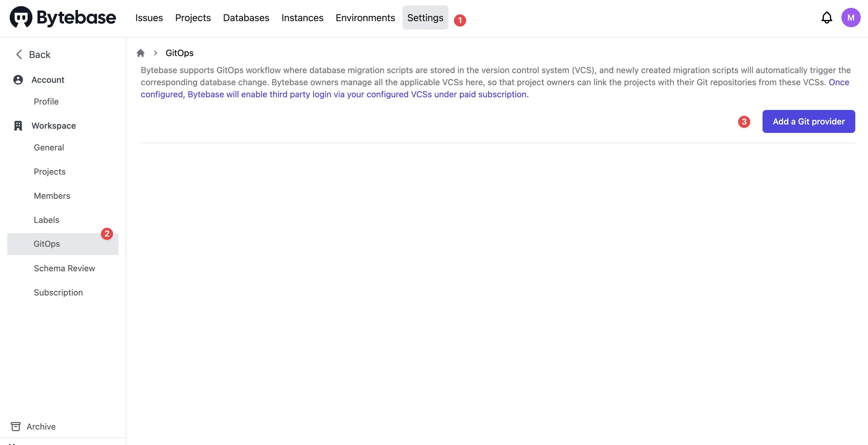Open Projects in Workspace sidebar

coord(50,172)
